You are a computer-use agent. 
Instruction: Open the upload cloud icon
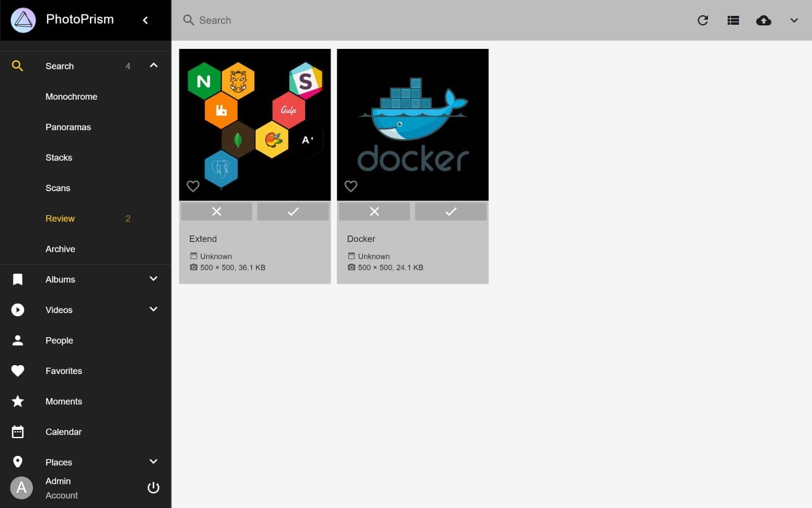(764, 20)
